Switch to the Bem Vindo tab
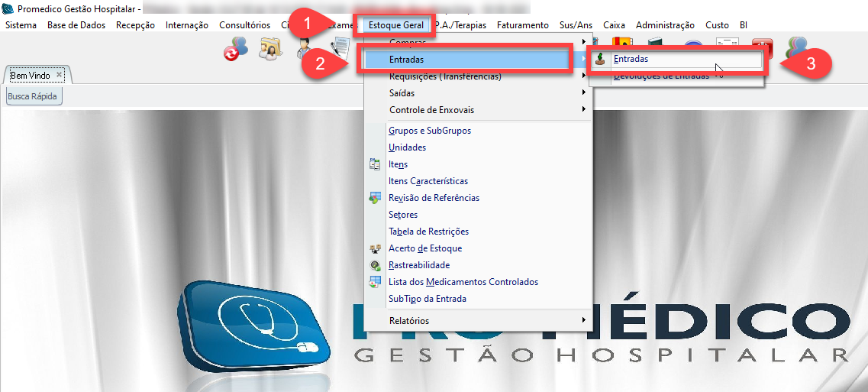Screen dimensions: 868x392 coord(30,76)
